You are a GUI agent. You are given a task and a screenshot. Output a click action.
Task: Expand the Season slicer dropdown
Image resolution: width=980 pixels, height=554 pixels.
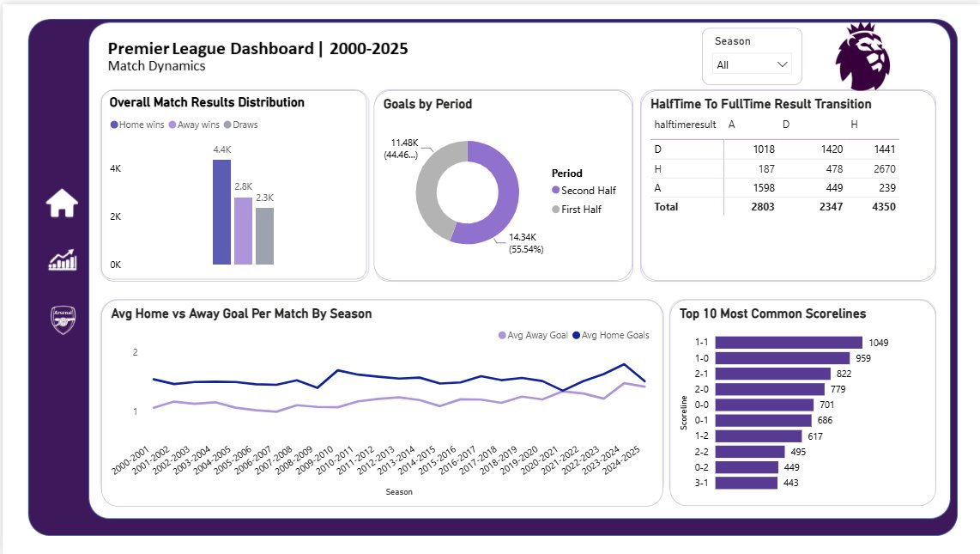(x=752, y=64)
